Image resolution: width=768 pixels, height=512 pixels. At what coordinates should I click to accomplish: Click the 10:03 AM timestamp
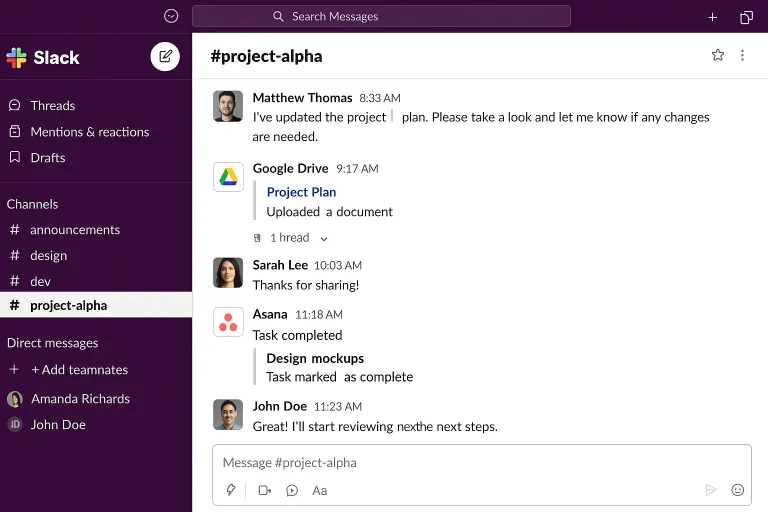(x=337, y=266)
